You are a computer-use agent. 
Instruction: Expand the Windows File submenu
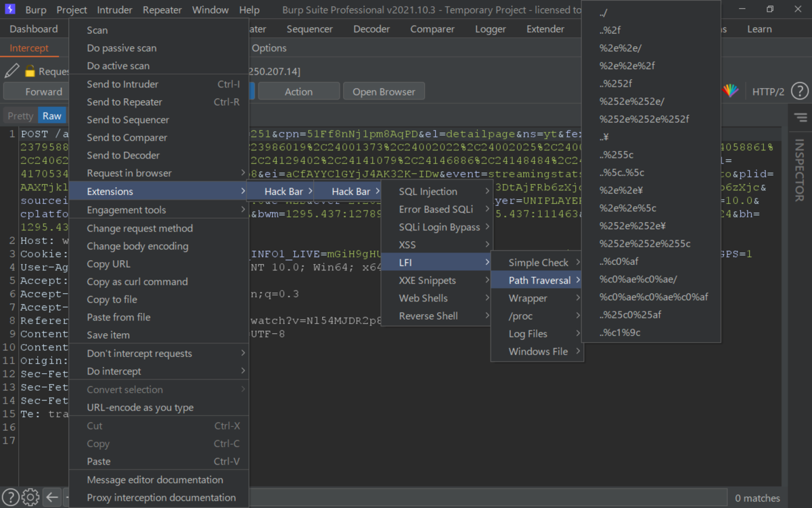(537, 352)
